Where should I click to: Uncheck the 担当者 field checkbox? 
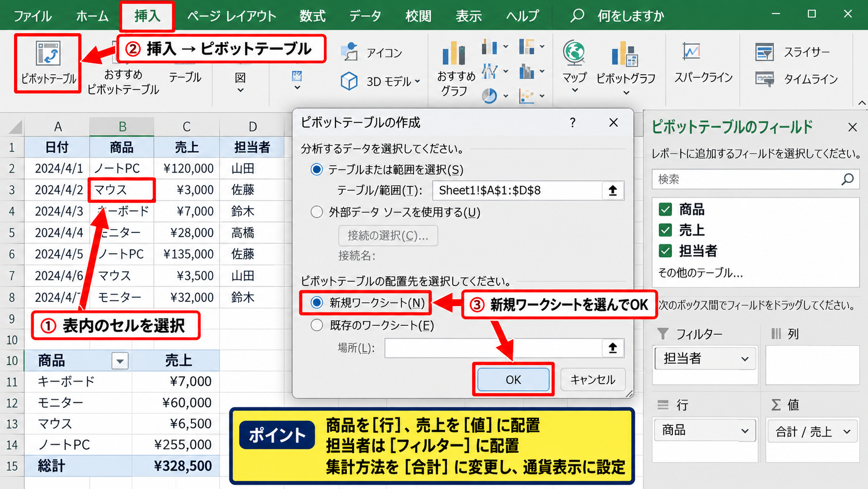tap(665, 251)
